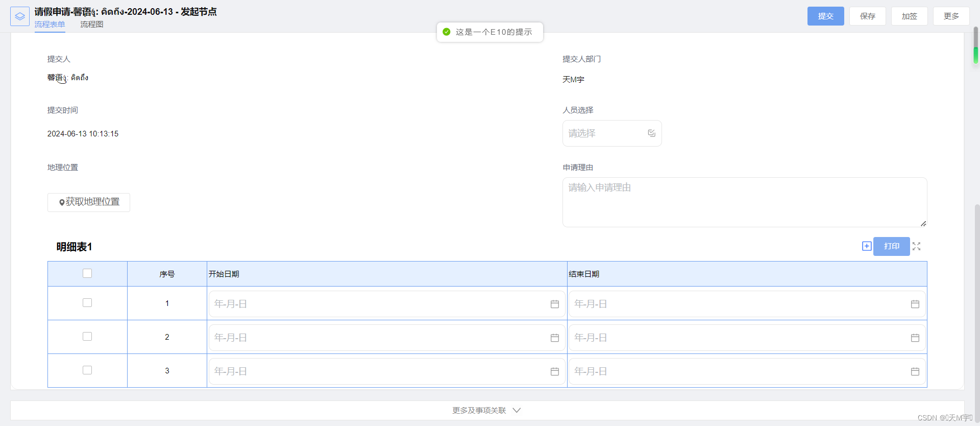Open calendar icon for row 3 结束日期
980x426 pixels.
click(x=915, y=371)
